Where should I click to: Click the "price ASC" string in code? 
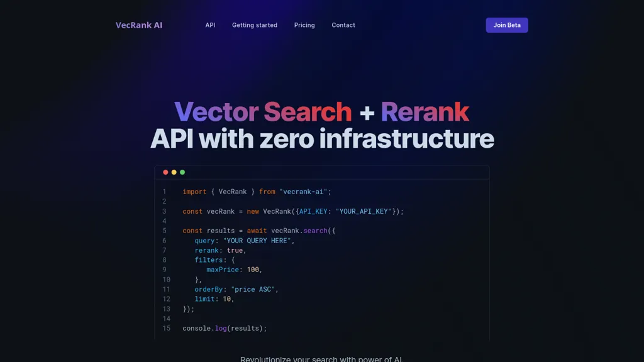[253, 289]
